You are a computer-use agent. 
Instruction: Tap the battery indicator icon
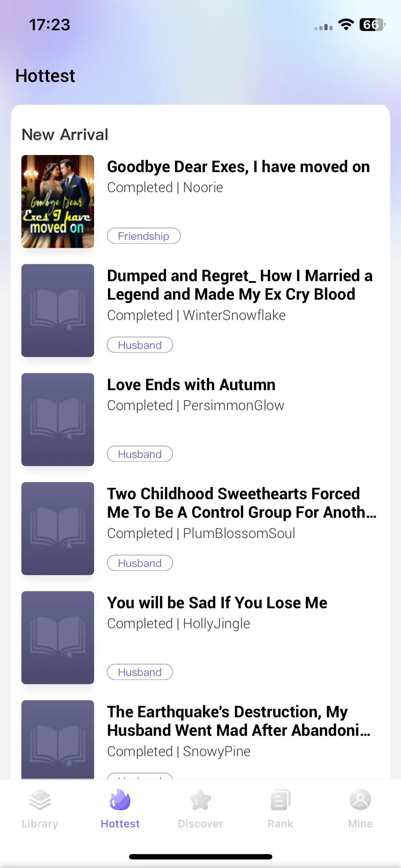pos(372,25)
